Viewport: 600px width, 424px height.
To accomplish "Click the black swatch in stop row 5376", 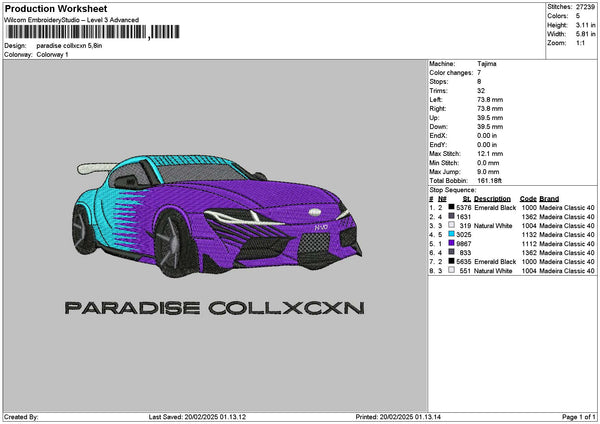I will tap(452, 207).
